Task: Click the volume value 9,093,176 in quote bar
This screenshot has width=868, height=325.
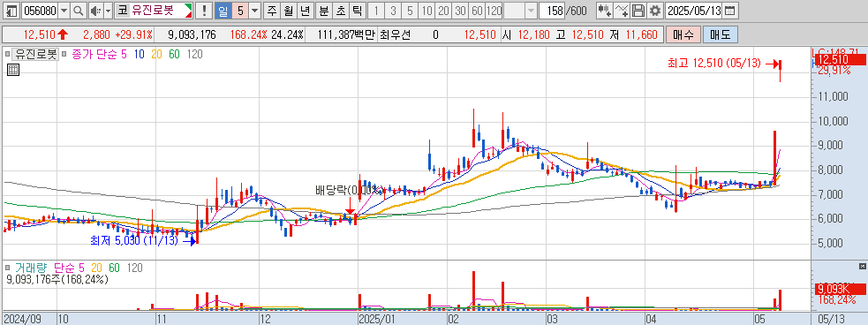Action: pyautogui.click(x=192, y=34)
